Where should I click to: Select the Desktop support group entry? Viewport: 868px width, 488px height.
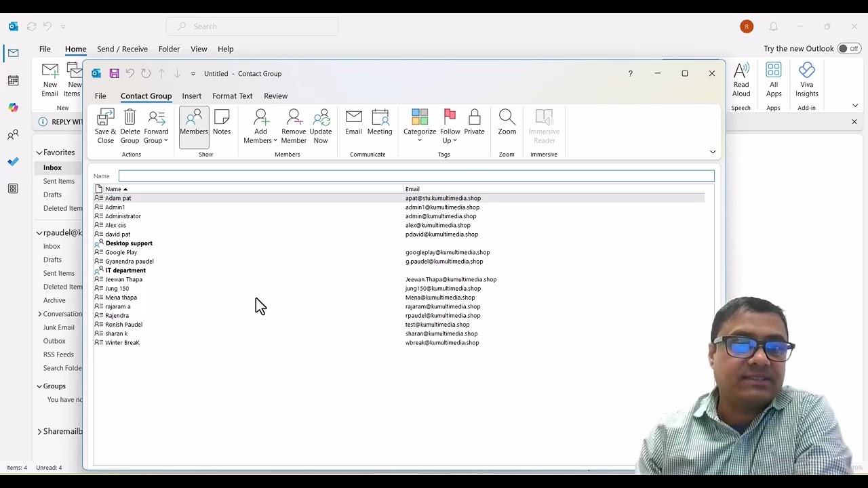[x=399, y=243]
